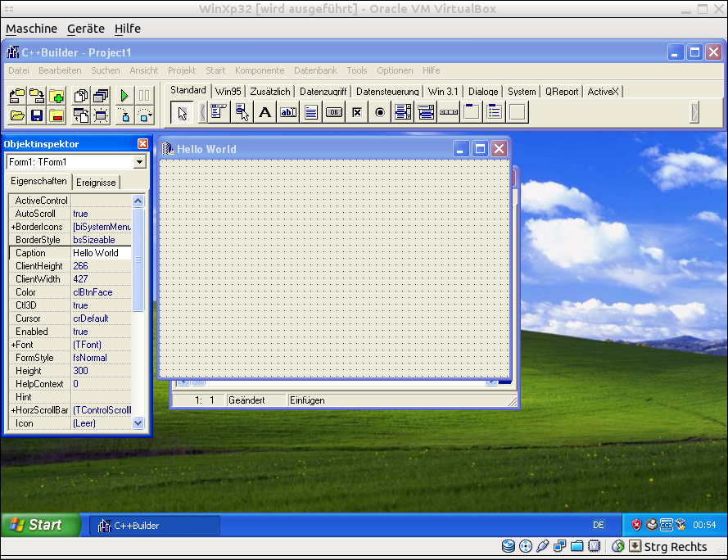Open the Projekt menu

182,70
